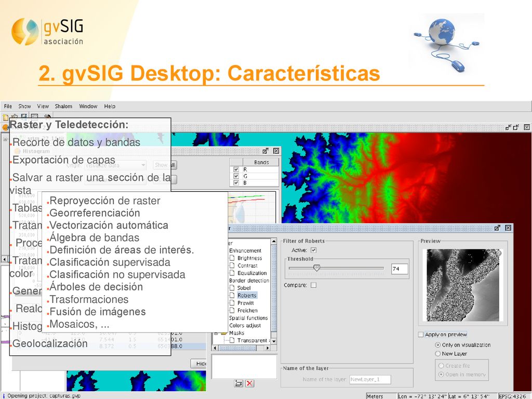The height and width of the screenshot is (399, 532).
Task: Click the Bands column header
Action: [x=261, y=162]
